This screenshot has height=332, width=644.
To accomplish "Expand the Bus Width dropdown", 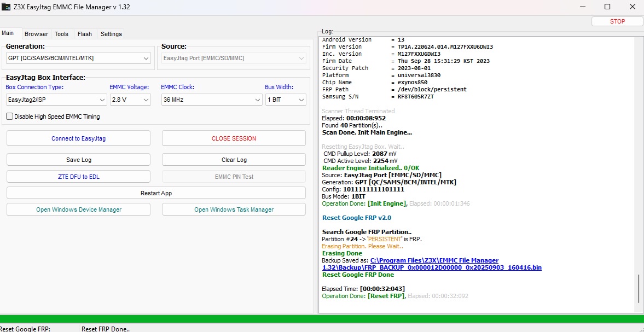I will click(301, 100).
